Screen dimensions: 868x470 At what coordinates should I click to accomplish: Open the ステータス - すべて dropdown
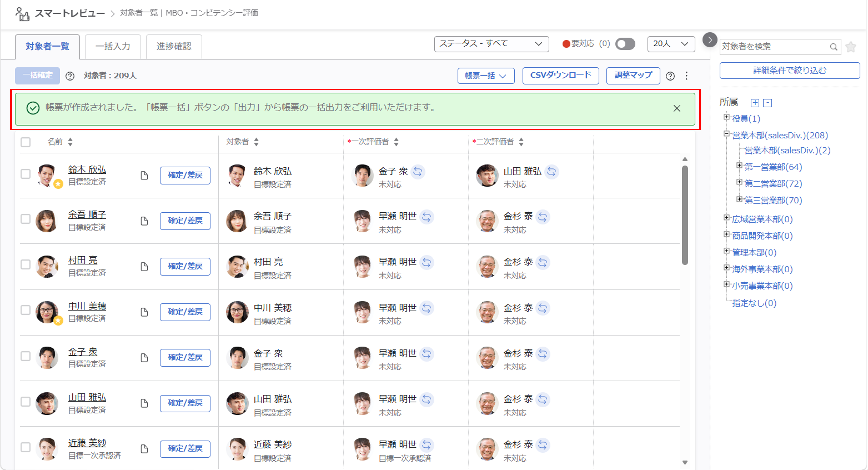491,44
